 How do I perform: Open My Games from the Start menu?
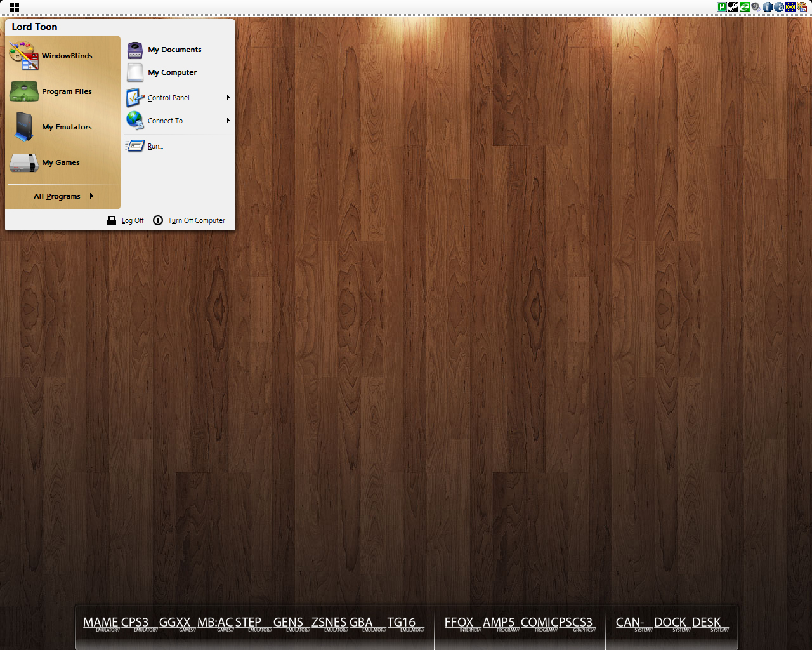pyautogui.click(x=63, y=162)
